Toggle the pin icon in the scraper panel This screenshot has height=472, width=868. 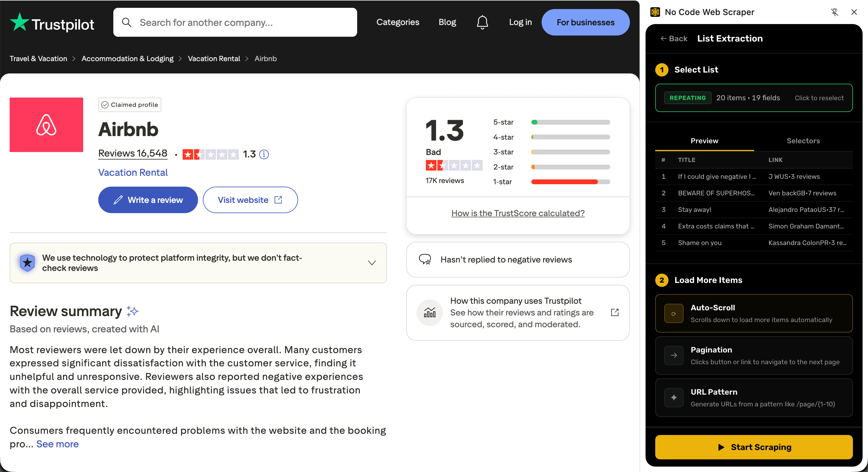click(x=835, y=12)
